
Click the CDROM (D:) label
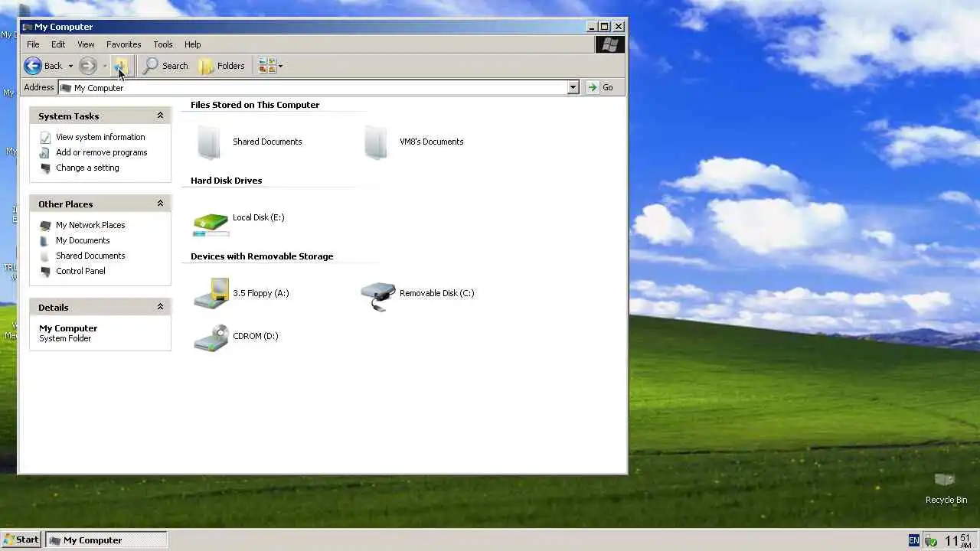255,336
